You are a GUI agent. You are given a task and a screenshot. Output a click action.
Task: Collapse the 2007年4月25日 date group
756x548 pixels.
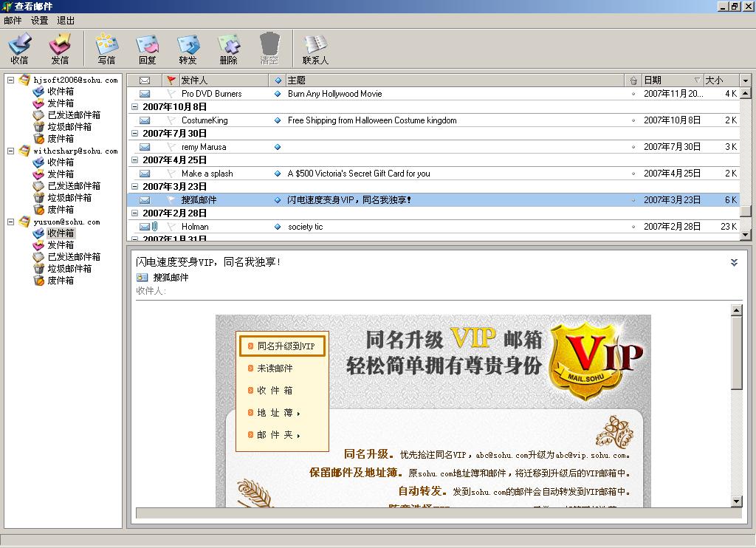pyautogui.click(x=135, y=160)
